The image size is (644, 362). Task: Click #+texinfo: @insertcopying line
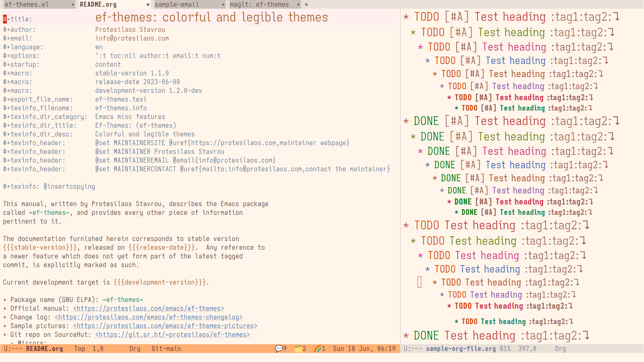point(49,186)
